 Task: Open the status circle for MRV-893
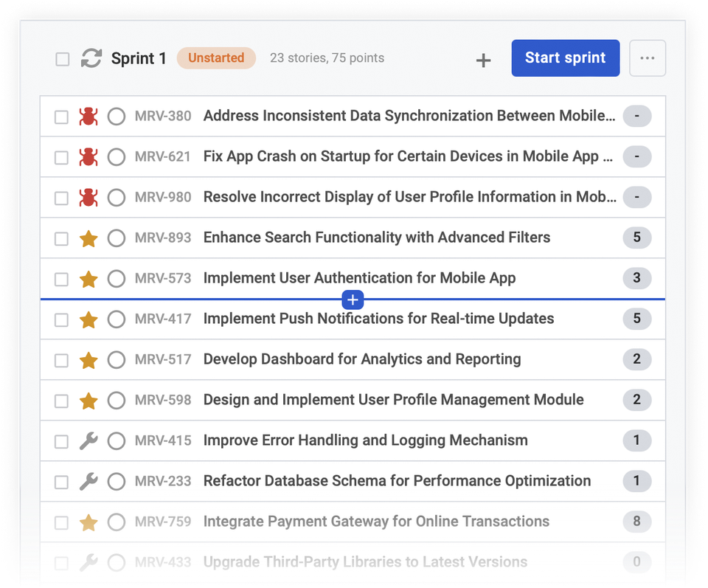(x=116, y=238)
